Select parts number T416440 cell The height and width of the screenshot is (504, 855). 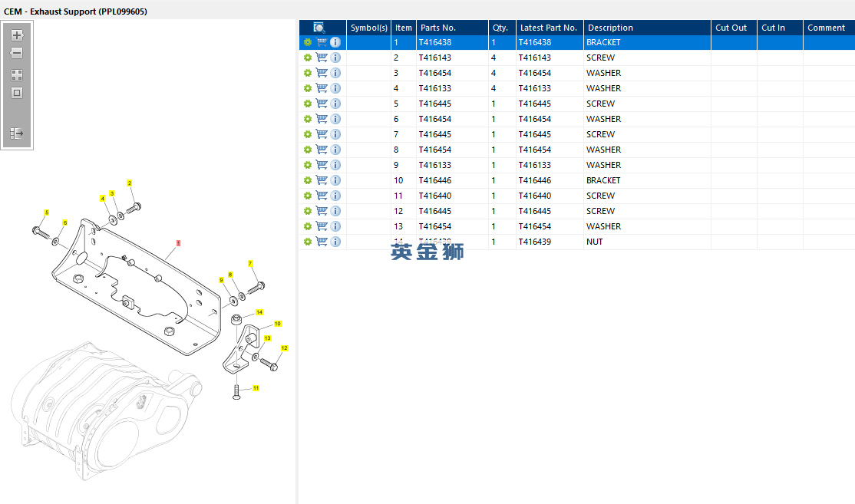(x=435, y=196)
